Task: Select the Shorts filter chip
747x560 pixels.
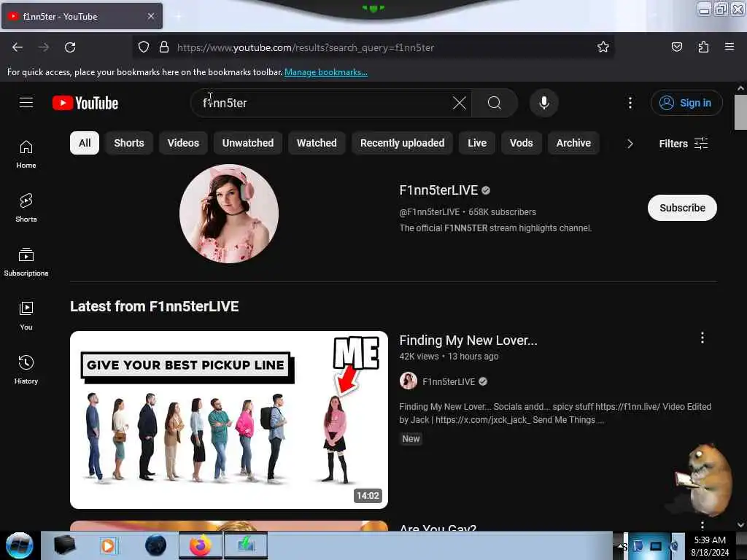Action: click(x=128, y=143)
